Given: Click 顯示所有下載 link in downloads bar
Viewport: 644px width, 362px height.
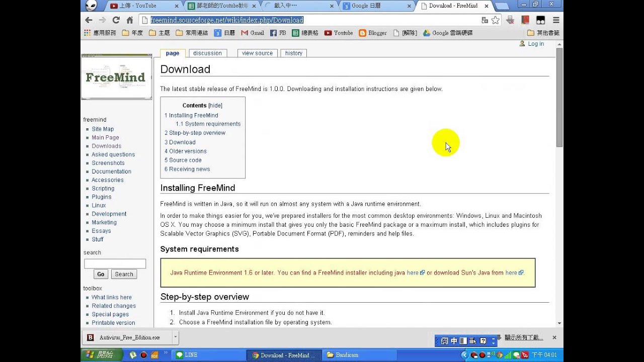Looking at the screenshot, I should pyautogui.click(x=524, y=337).
